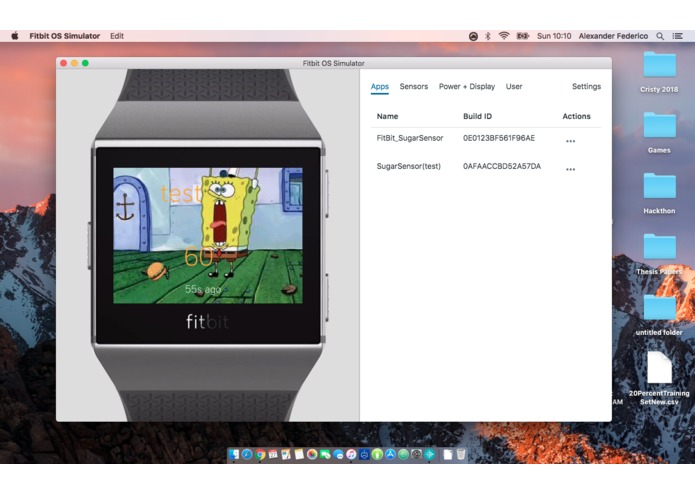
Task: Click the Build ID column header
Action: pyautogui.click(x=477, y=116)
